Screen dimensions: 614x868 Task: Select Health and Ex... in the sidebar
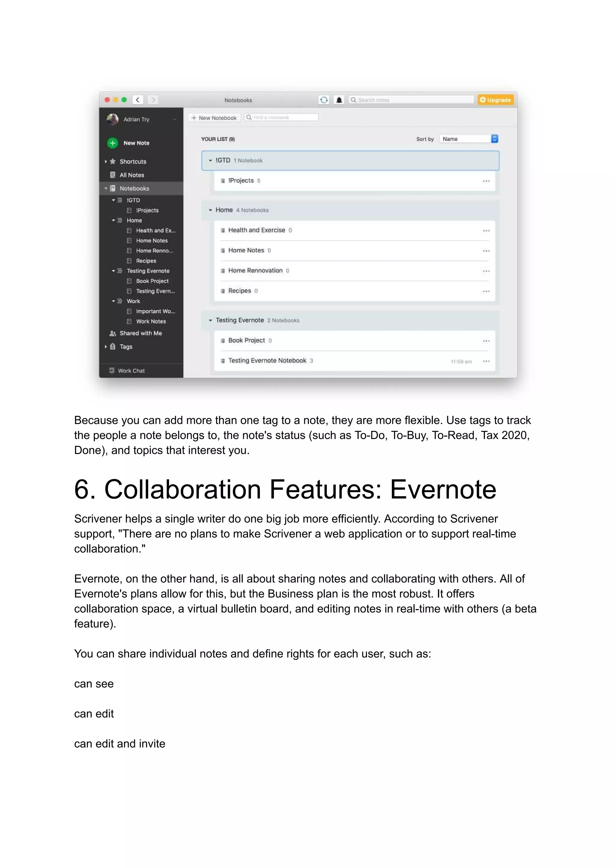coord(155,230)
